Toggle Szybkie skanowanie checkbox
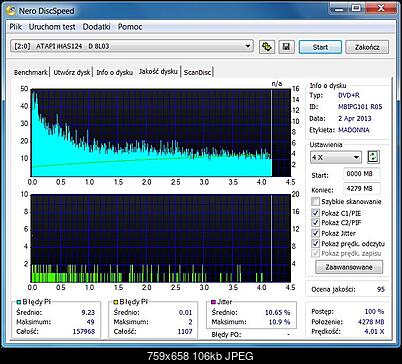The image size is (402, 364). click(x=315, y=201)
